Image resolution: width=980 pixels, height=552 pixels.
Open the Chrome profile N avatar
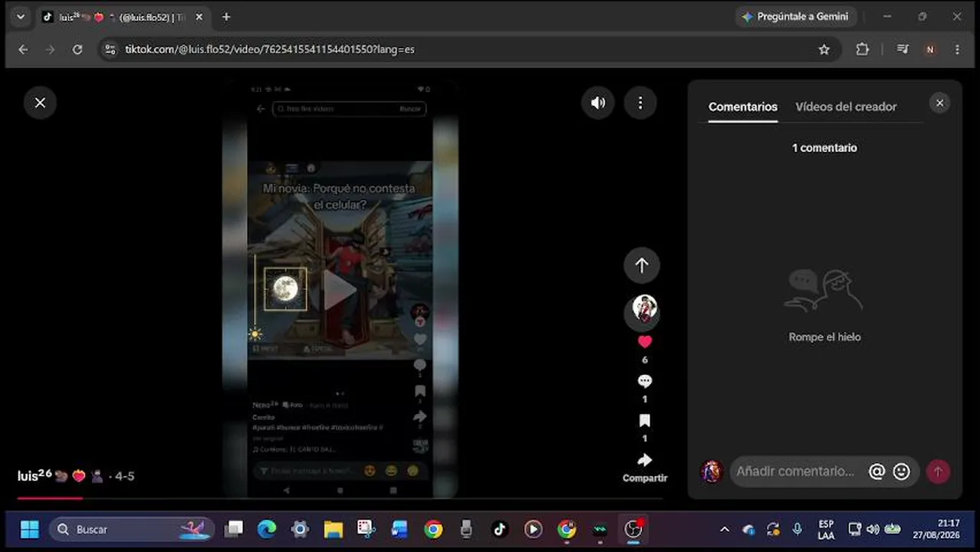coord(930,49)
